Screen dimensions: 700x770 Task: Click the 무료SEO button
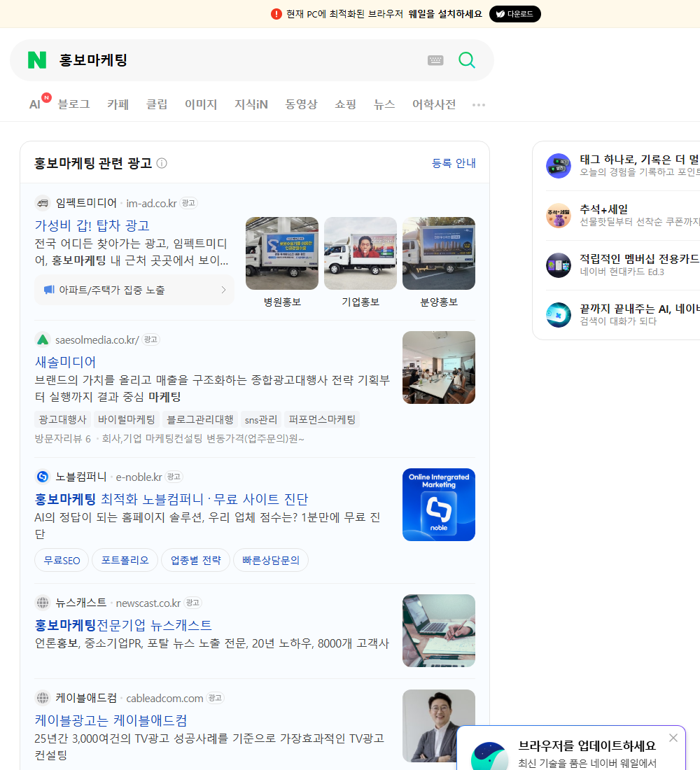62,560
